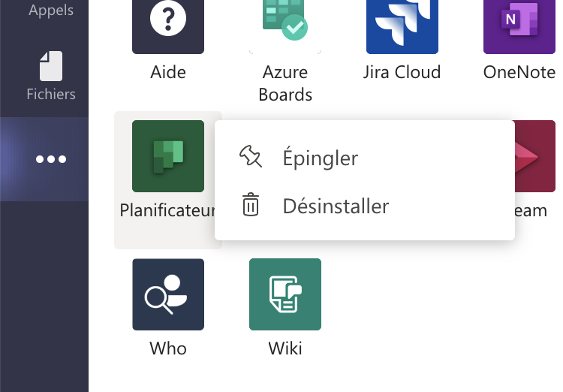The width and height of the screenshot is (563, 392).
Task: Click the Who label text
Action: click(x=168, y=348)
